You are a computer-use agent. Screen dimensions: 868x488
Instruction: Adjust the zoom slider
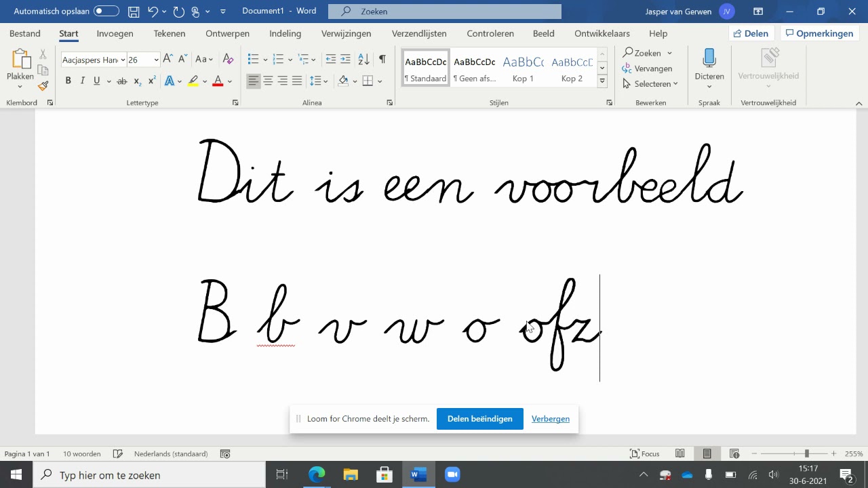pos(806,454)
